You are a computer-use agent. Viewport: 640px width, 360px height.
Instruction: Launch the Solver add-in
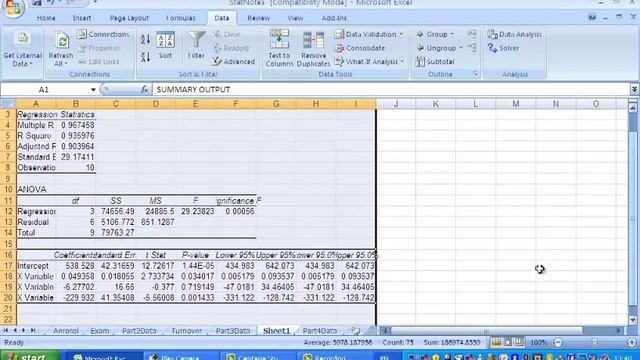(503, 48)
